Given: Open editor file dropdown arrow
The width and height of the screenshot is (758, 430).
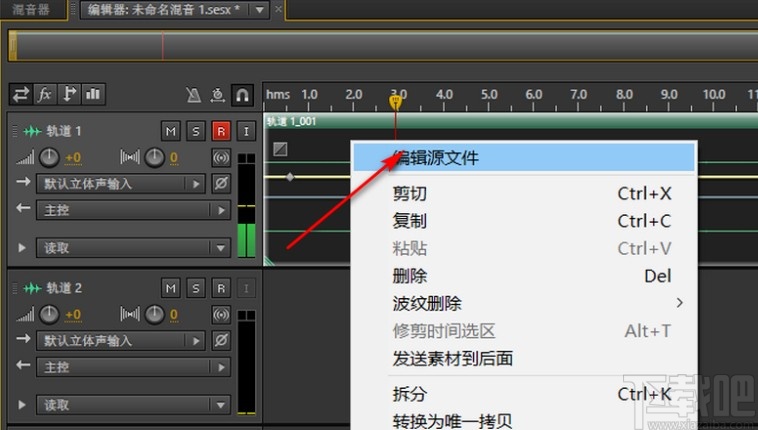Looking at the screenshot, I should tap(260, 9).
